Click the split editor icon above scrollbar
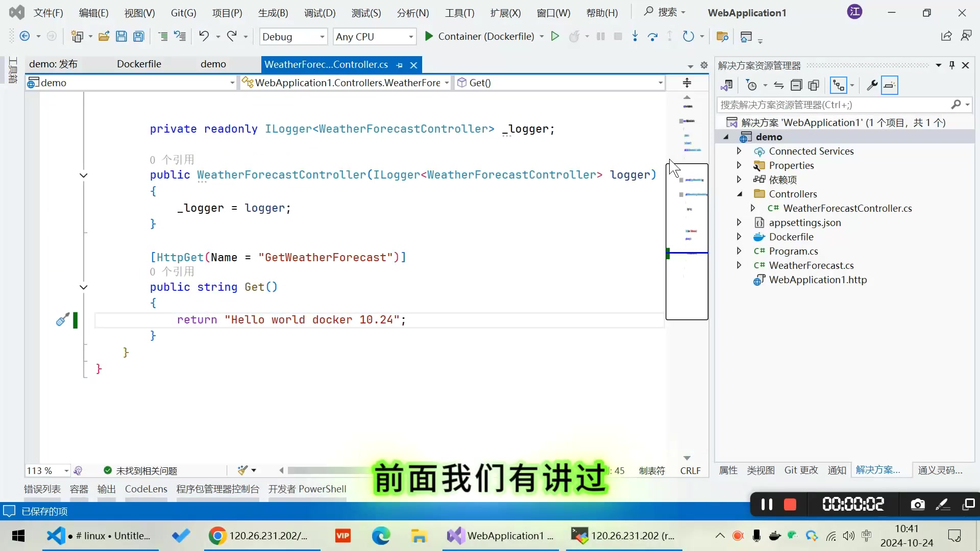The image size is (980, 551). click(687, 83)
